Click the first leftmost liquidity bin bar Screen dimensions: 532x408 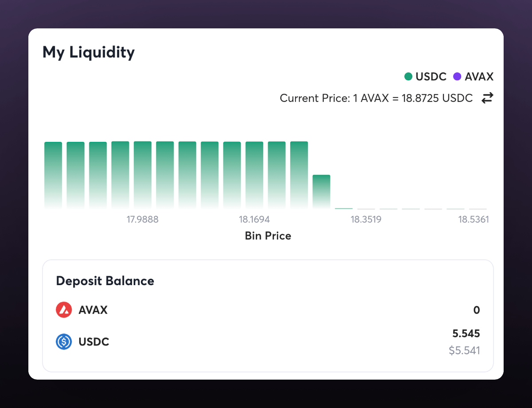point(53,175)
